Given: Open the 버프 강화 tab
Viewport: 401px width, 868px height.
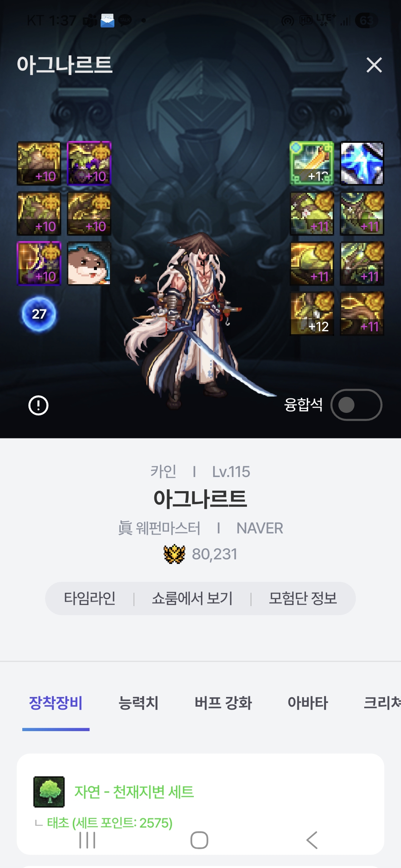Looking at the screenshot, I should click(223, 703).
